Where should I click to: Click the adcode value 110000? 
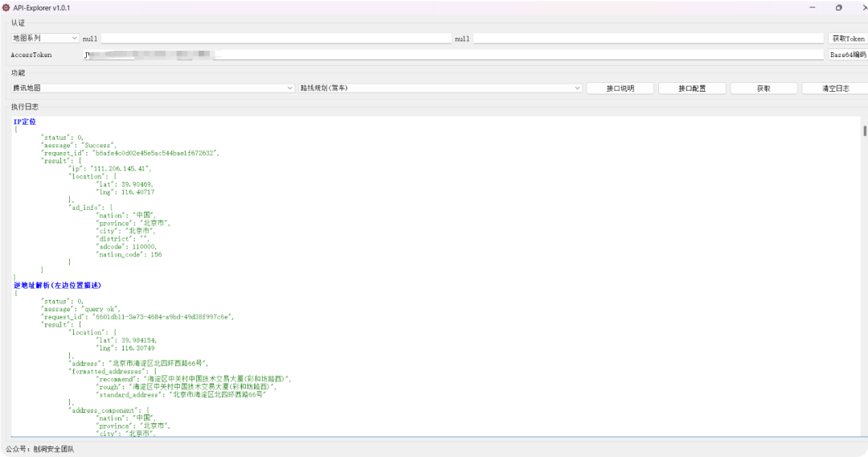pos(145,246)
